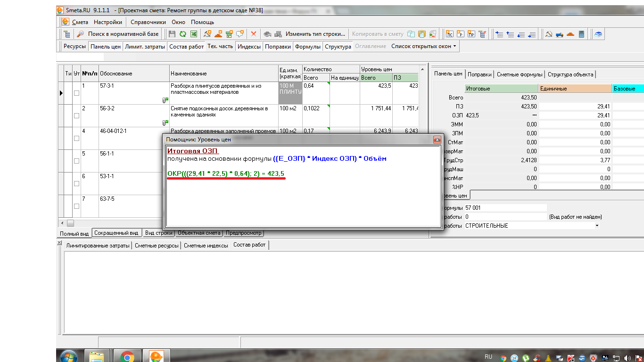
Task: Click the grey pipe fitting icon
Action: point(267,34)
